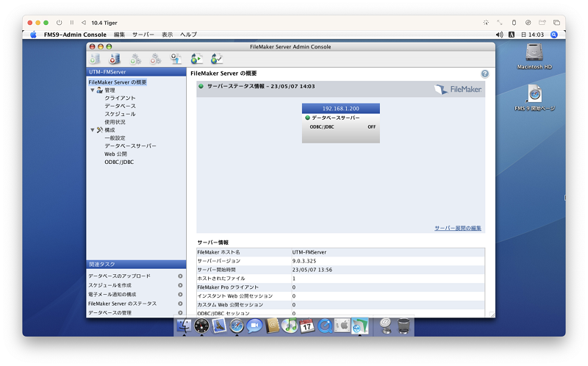Open the help question mark icon

485,74
